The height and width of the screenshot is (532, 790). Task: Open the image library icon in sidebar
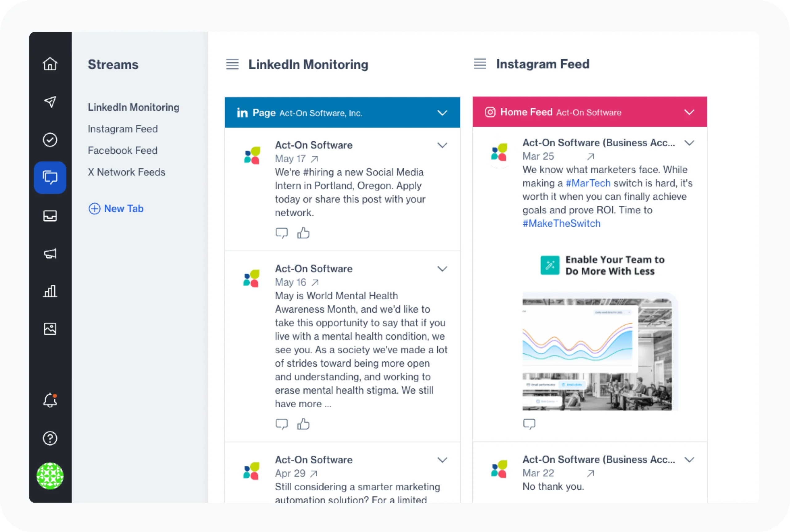point(50,329)
